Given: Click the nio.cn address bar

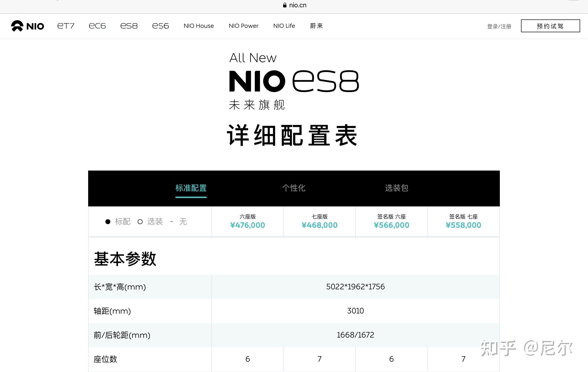Looking at the screenshot, I should click(297, 5).
